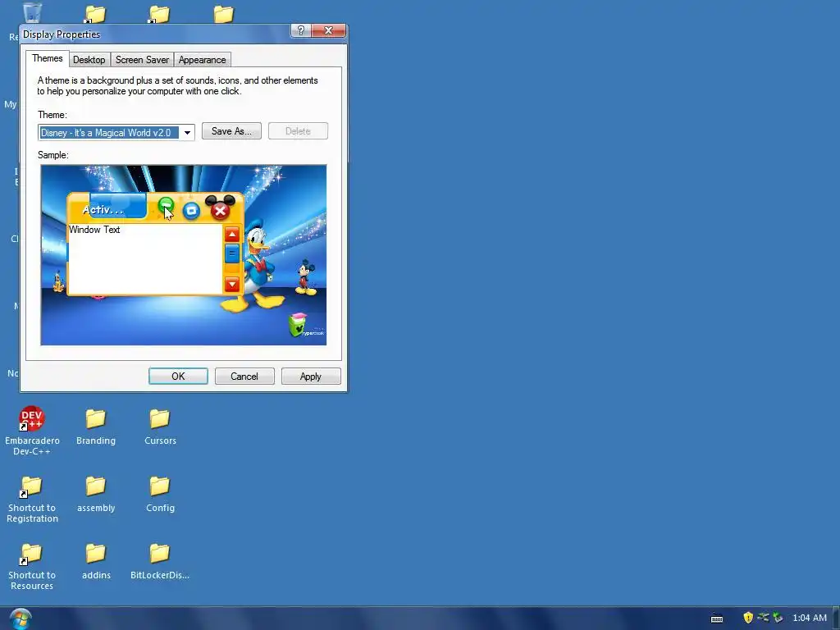Confirm with the OK button
The width and height of the screenshot is (840, 630).
(x=178, y=376)
